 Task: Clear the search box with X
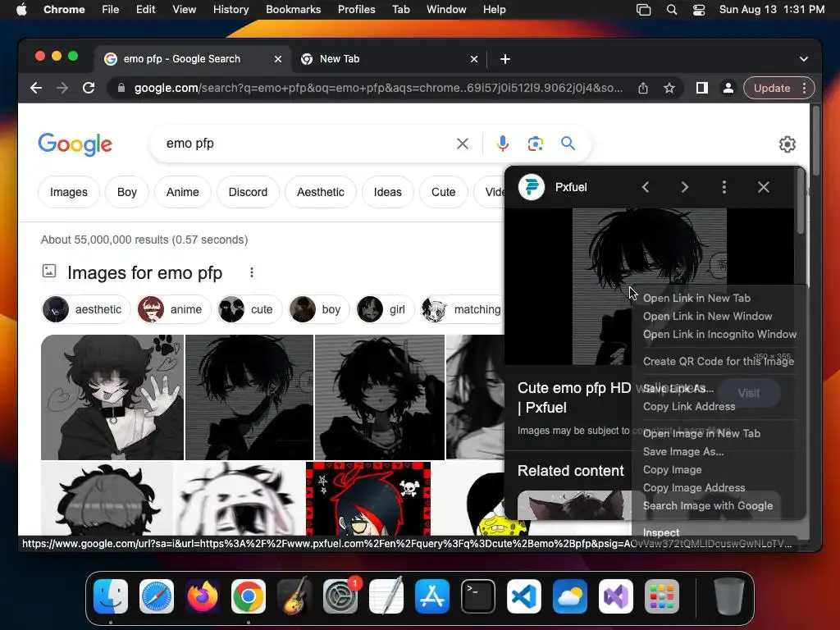463,144
